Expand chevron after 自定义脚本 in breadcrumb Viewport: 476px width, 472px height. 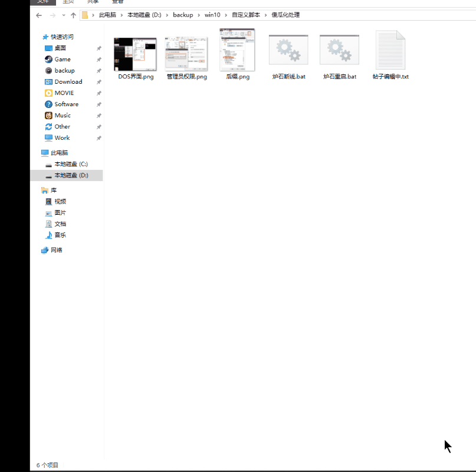tap(265, 15)
